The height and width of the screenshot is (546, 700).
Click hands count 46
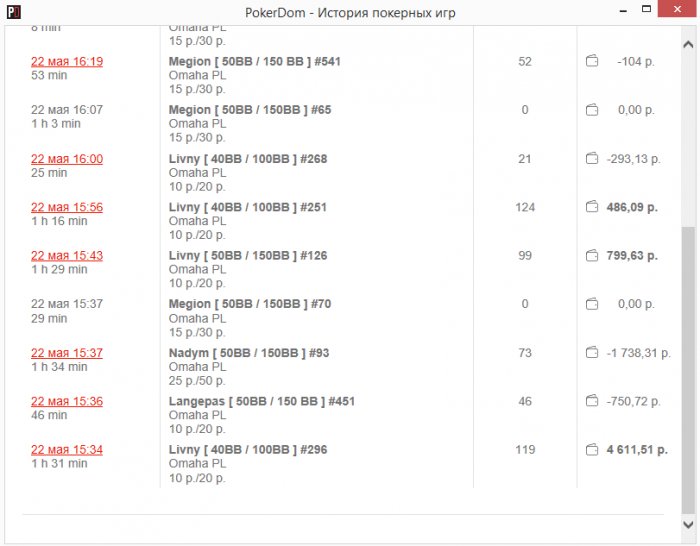[525, 401]
